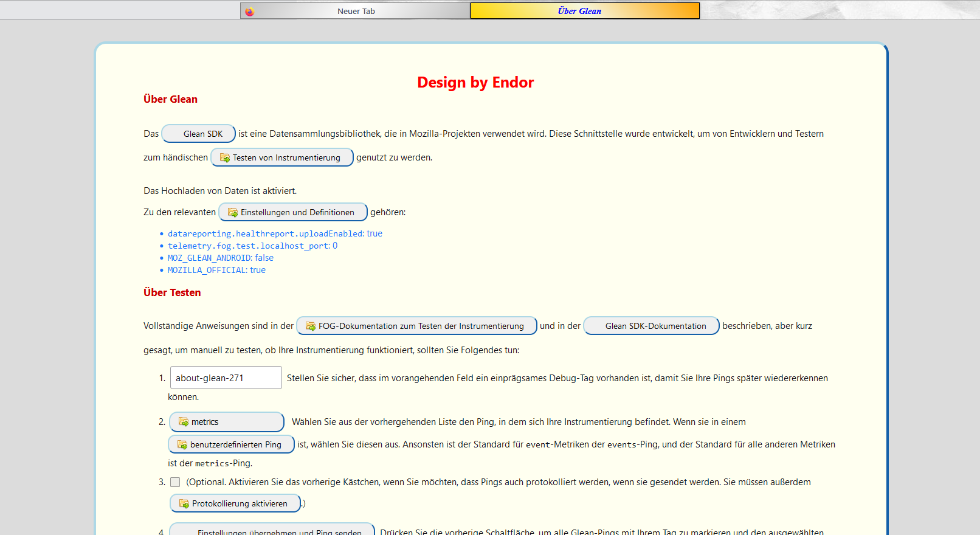Focus the debug tag field showing about-glean-271
This screenshot has width=980, height=535.
[x=226, y=378]
